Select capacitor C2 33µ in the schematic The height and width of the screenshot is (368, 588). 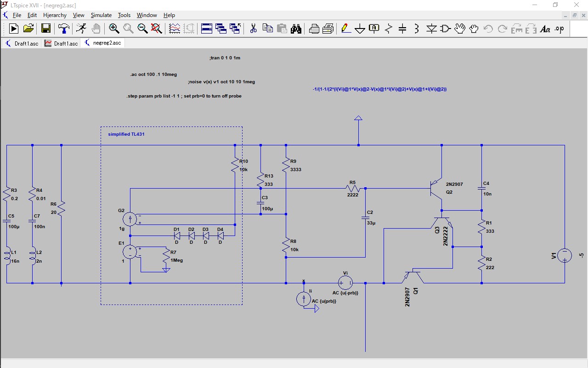(x=366, y=218)
